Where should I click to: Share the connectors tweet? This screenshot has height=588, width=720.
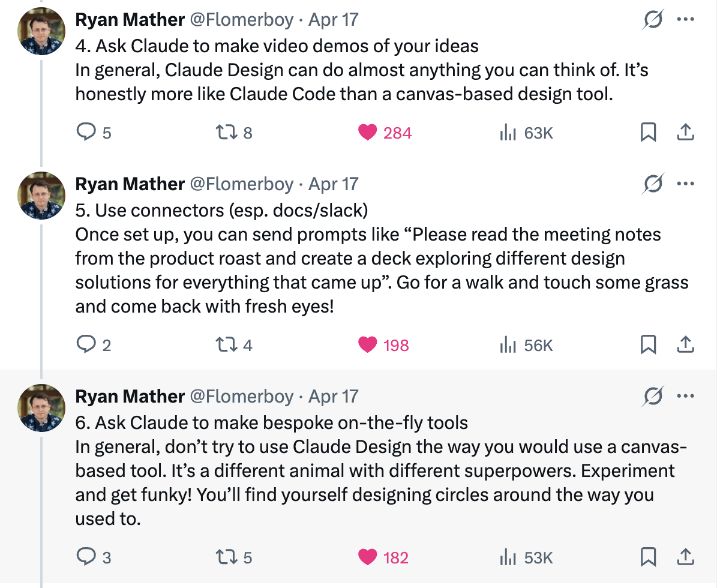click(x=685, y=345)
